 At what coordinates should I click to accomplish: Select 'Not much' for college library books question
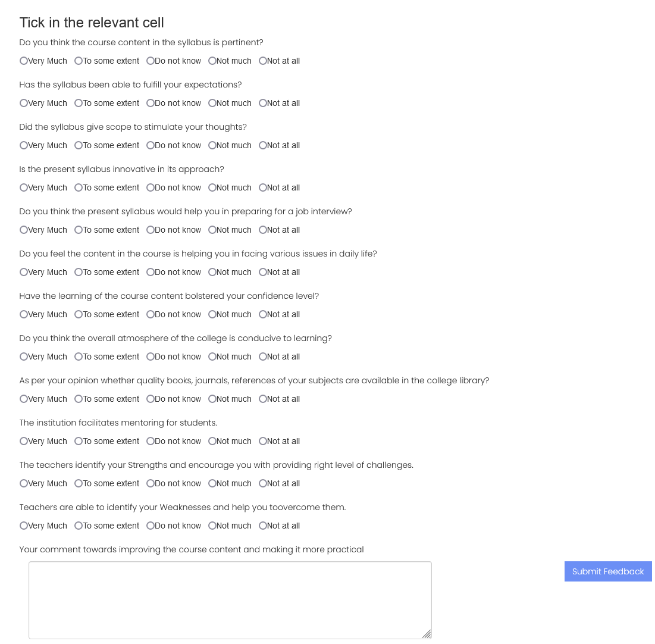point(212,399)
